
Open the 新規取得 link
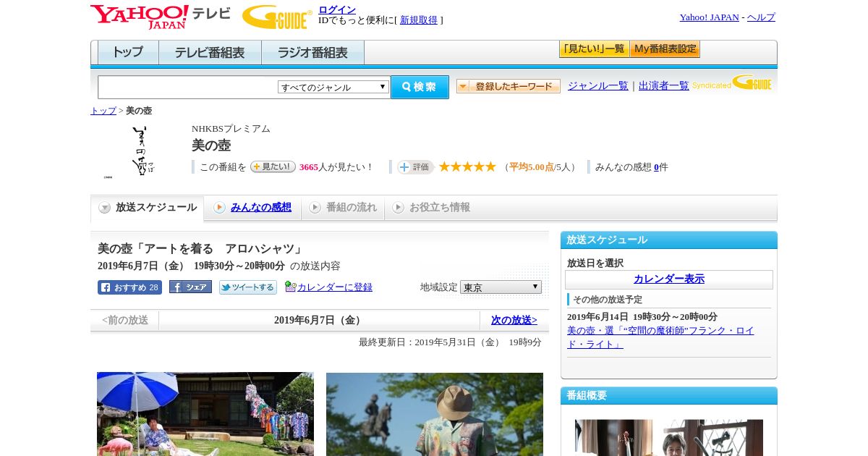tap(419, 20)
